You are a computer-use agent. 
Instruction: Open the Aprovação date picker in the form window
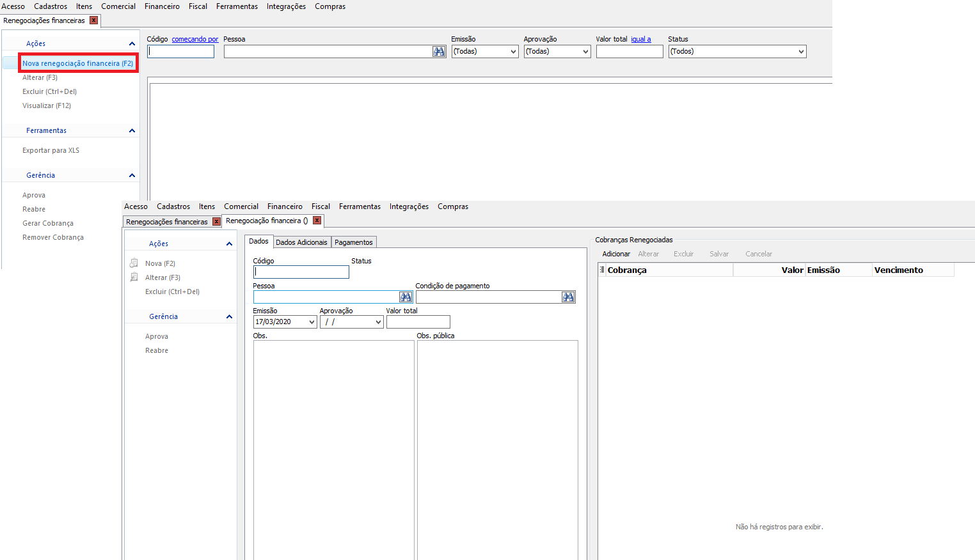pos(378,322)
